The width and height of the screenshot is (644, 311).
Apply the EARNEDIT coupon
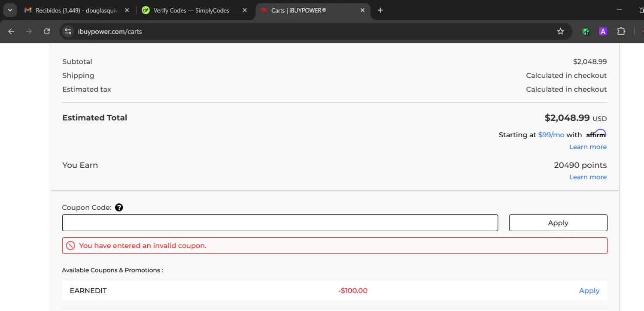point(589,291)
